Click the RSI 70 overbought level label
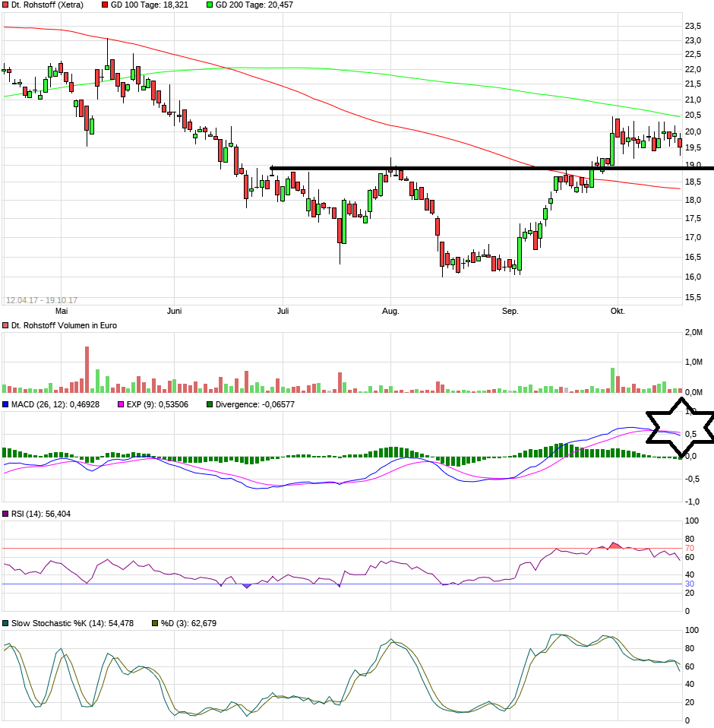This screenshot has width=714, height=728. click(690, 549)
